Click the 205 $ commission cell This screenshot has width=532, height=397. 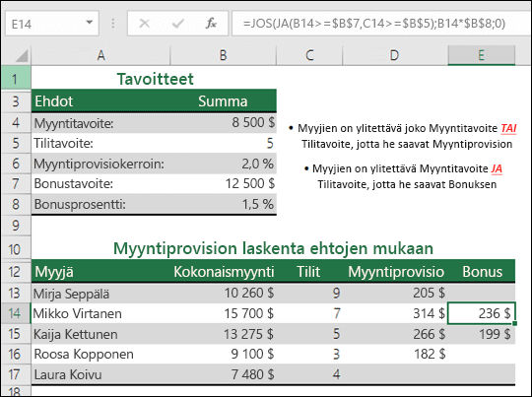395,294
